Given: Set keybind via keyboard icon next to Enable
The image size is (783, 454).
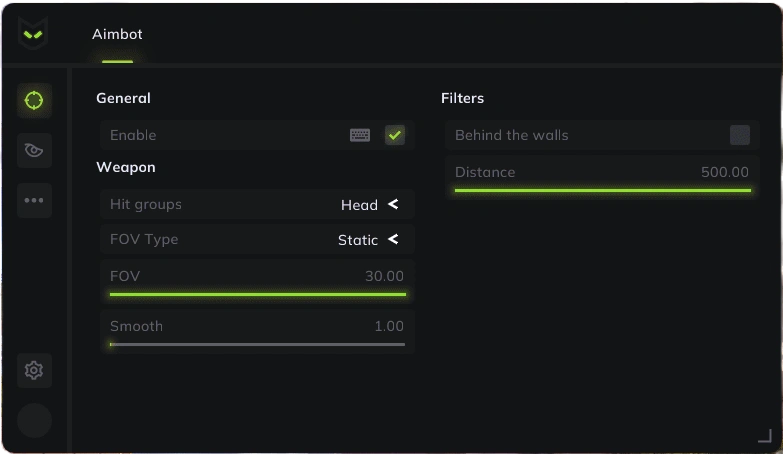Looking at the screenshot, I should (360, 135).
